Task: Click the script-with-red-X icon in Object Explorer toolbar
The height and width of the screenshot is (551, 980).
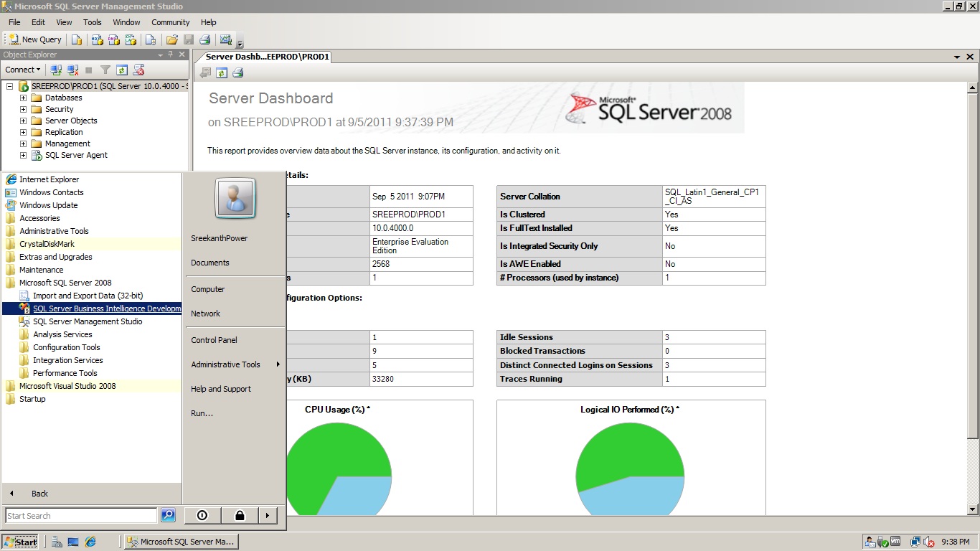Action: [139, 70]
